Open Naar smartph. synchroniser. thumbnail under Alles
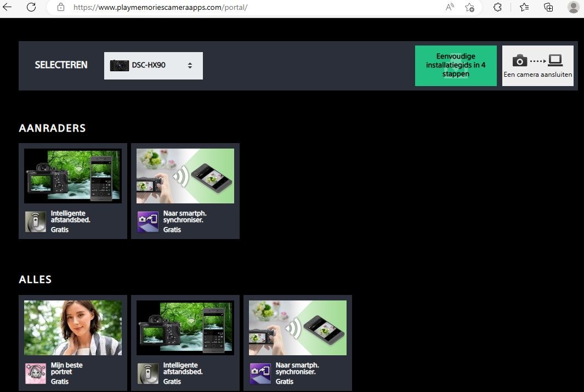Image resolution: width=584 pixels, height=392 pixels. pyautogui.click(x=298, y=328)
